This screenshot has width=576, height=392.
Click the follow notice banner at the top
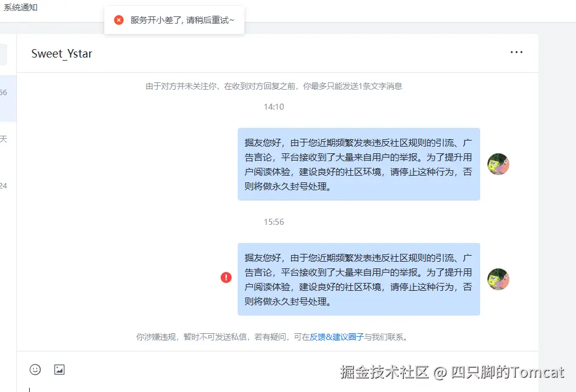pos(275,86)
